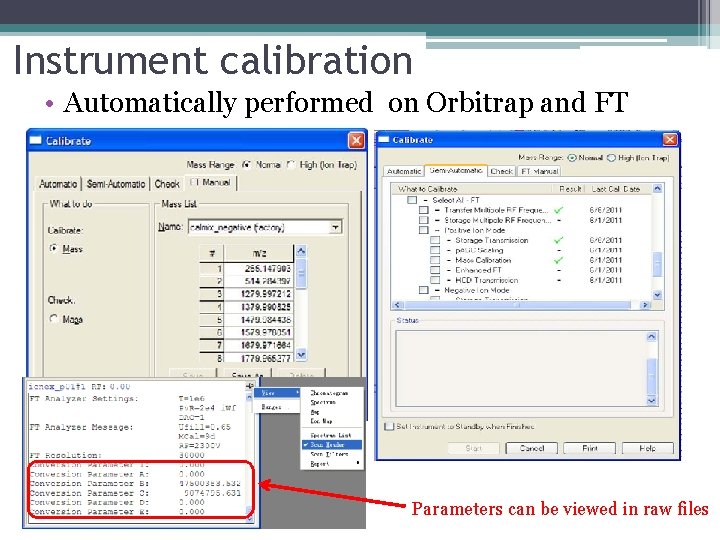Click the calibration tree scroll right arrow

click(645, 305)
